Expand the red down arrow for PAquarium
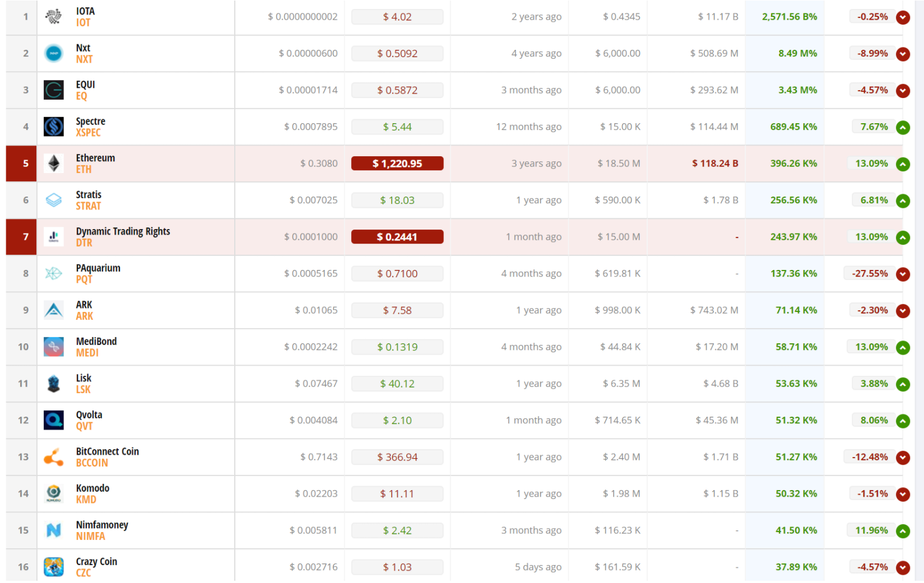This screenshot has width=924, height=583. click(902, 274)
